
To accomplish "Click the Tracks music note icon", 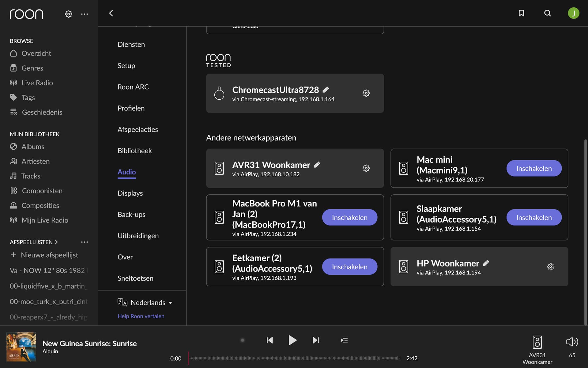I will [13, 176].
